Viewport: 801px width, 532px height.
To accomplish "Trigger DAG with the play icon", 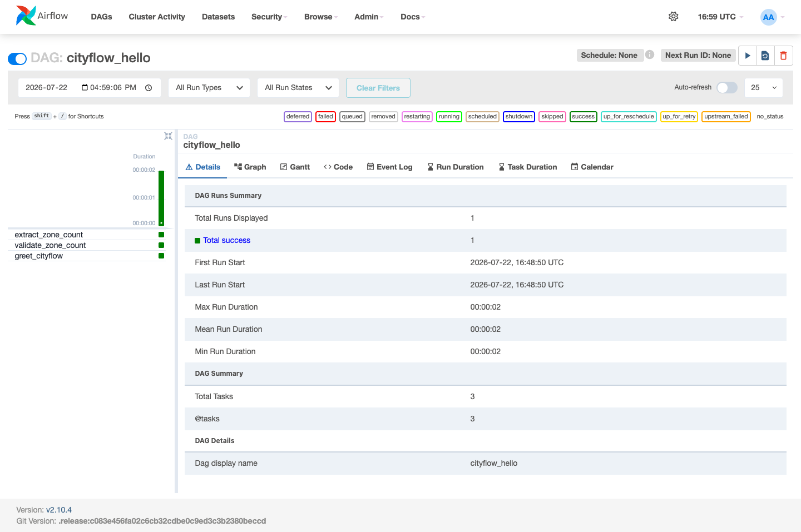I will click(x=748, y=56).
